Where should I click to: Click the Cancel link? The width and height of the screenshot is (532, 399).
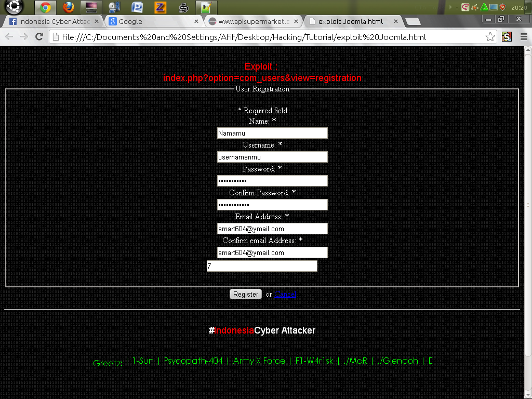[285, 294]
